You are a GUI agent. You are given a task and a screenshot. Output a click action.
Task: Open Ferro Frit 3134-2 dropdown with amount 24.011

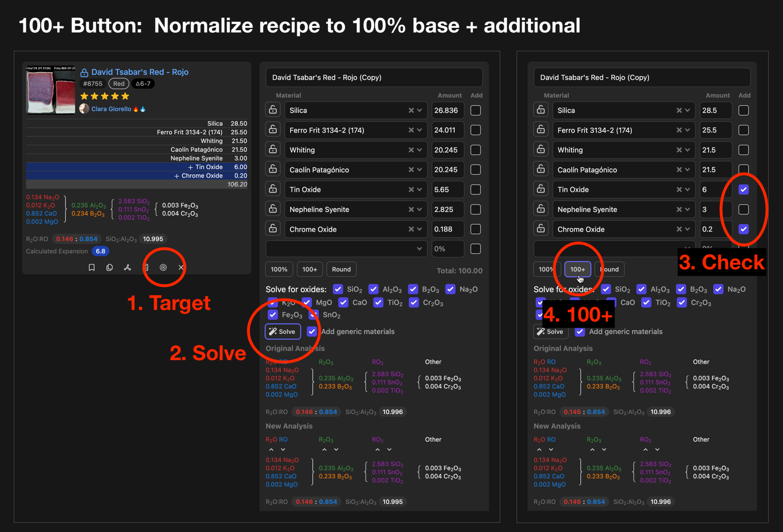[419, 130]
